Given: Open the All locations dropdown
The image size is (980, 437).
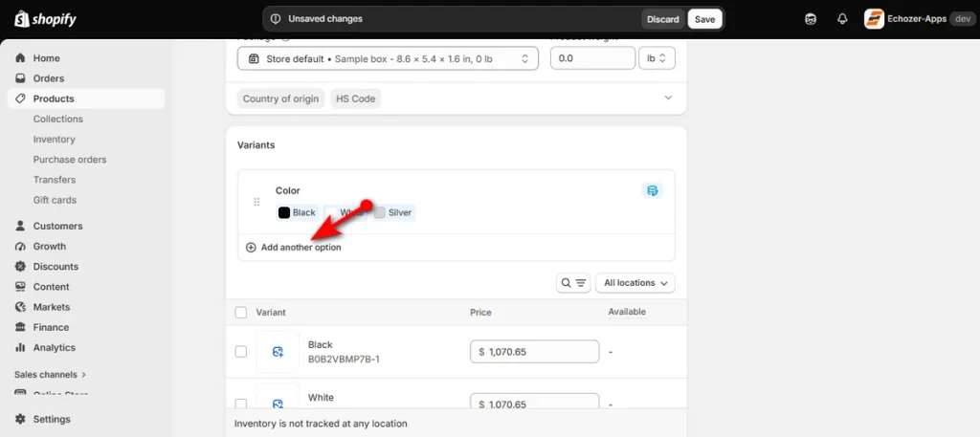Looking at the screenshot, I should tap(635, 283).
